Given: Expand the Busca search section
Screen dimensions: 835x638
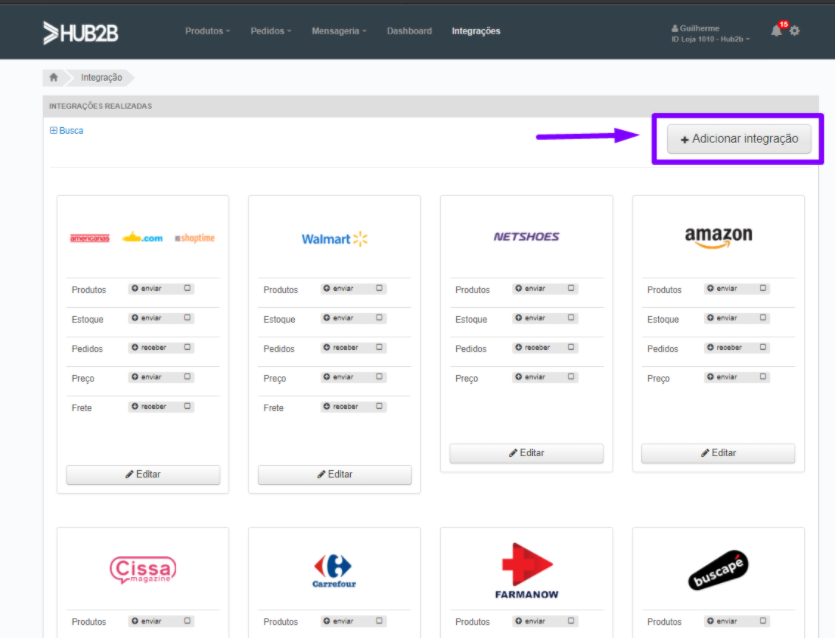Looking at the screenshot, I should 67,130.
